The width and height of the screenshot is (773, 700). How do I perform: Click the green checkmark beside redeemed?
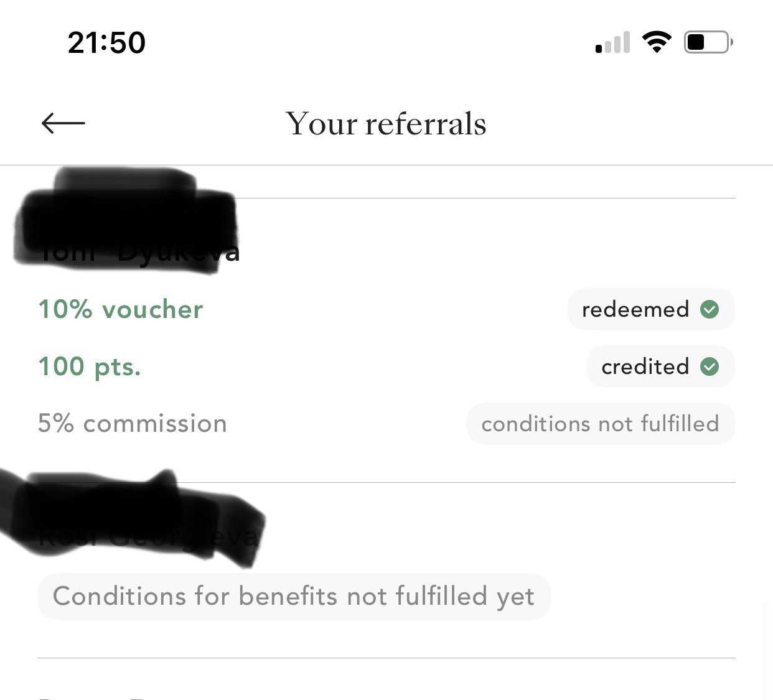[x=710, y=309]
